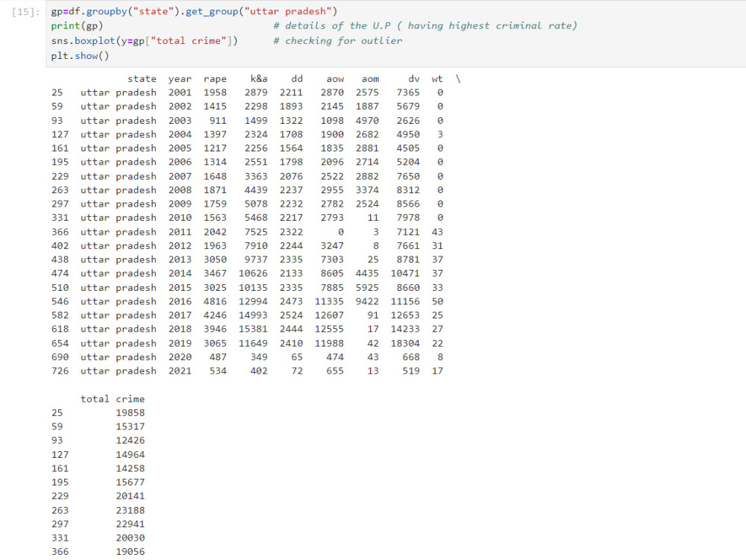
Task: Click the sns.boxplot code line
Action: (x=144, y=41)
